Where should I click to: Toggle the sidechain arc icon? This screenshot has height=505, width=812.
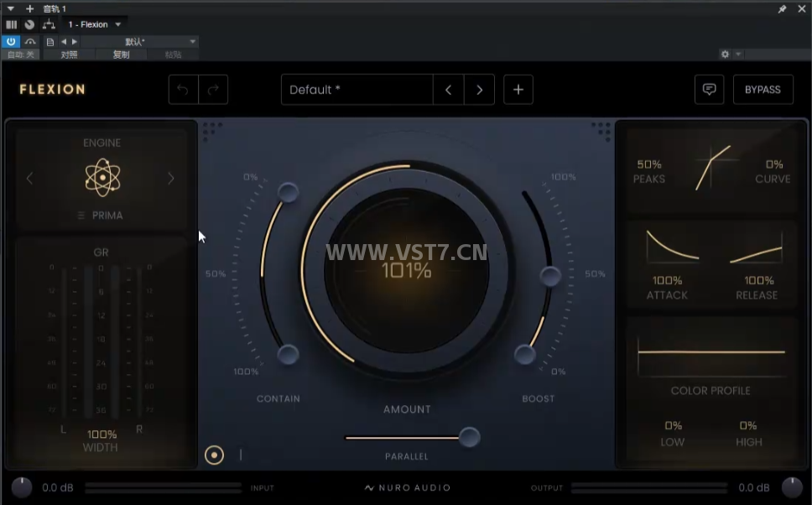(30, 41)
